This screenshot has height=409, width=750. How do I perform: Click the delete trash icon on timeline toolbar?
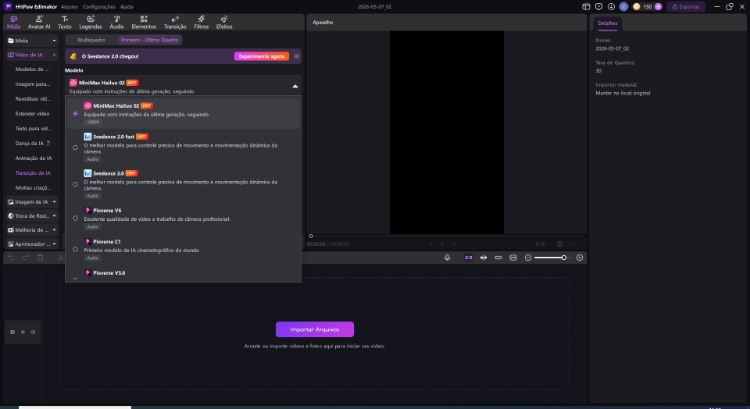(40, 257)
